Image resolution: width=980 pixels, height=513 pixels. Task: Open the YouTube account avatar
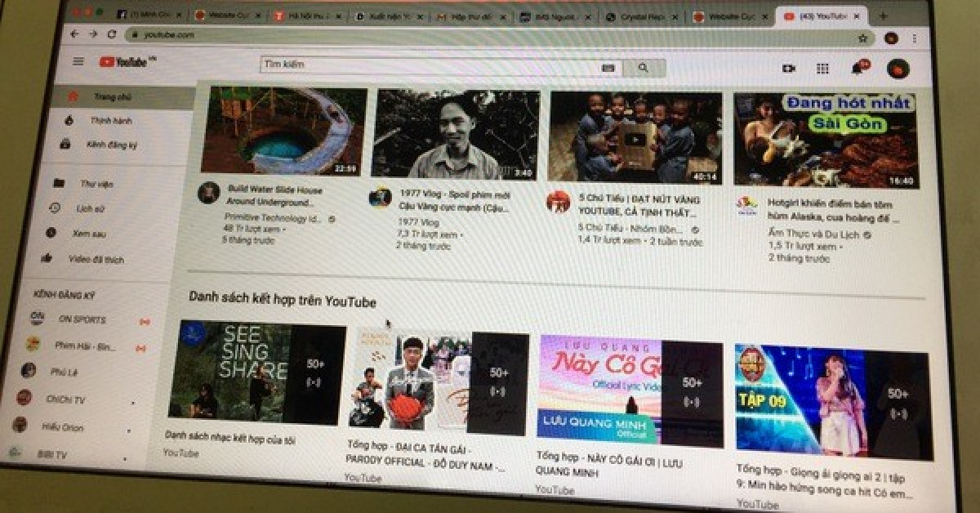[898, 69]
